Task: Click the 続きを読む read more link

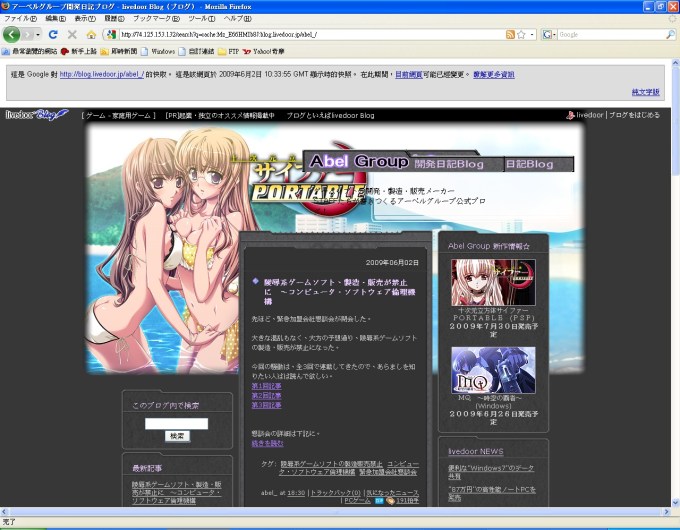Action: tap(267, 443)
